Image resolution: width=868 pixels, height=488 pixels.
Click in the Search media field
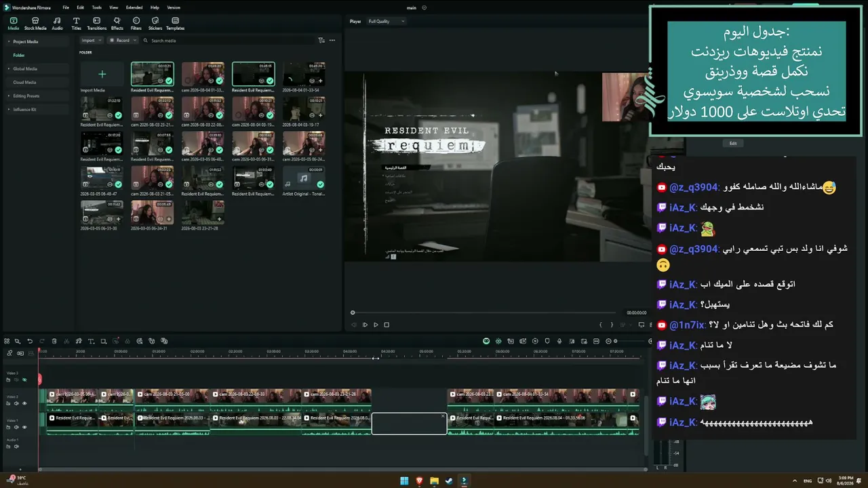(229, 41)
